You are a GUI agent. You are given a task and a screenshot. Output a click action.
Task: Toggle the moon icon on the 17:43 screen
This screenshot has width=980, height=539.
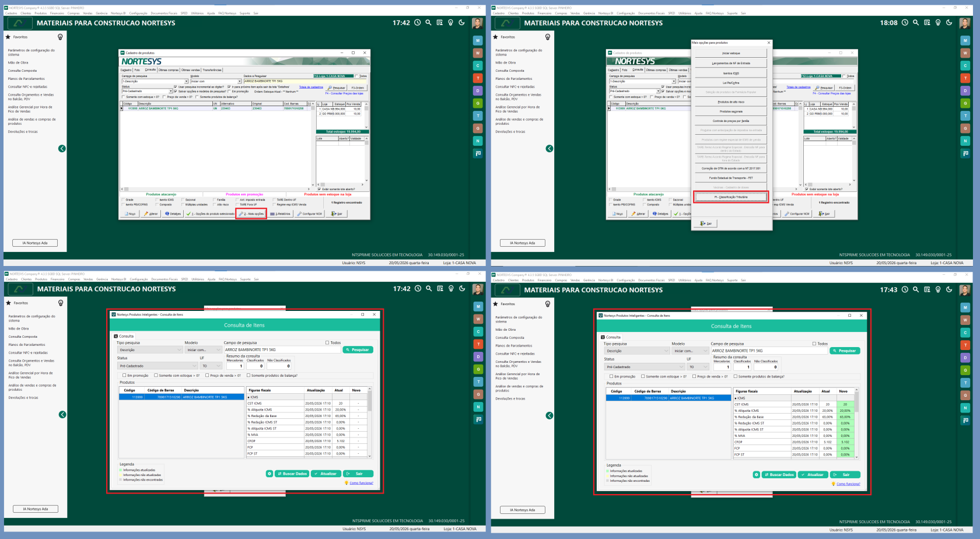949,290
